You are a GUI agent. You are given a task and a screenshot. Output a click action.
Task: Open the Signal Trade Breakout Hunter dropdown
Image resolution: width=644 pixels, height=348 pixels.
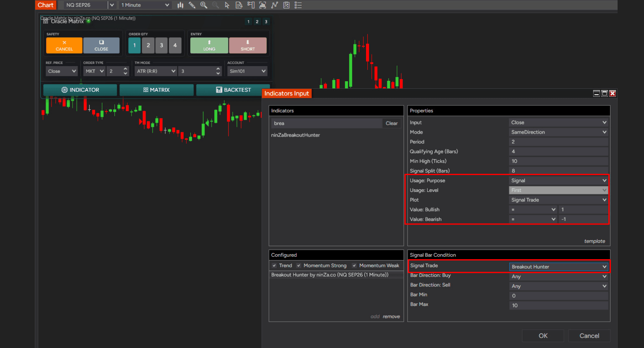coord(559,267)
